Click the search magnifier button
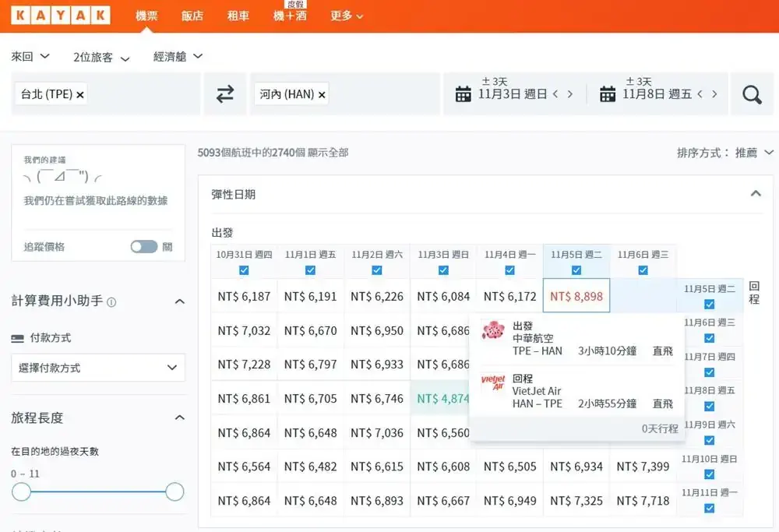779x532 pixels. 752,94
